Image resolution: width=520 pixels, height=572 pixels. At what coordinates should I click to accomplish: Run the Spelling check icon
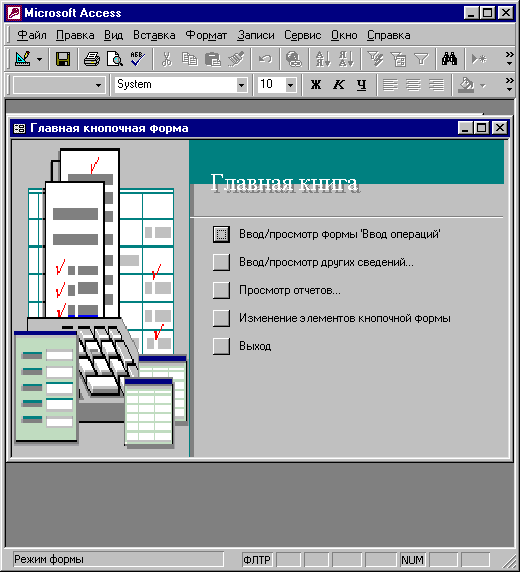click(137, 59)
